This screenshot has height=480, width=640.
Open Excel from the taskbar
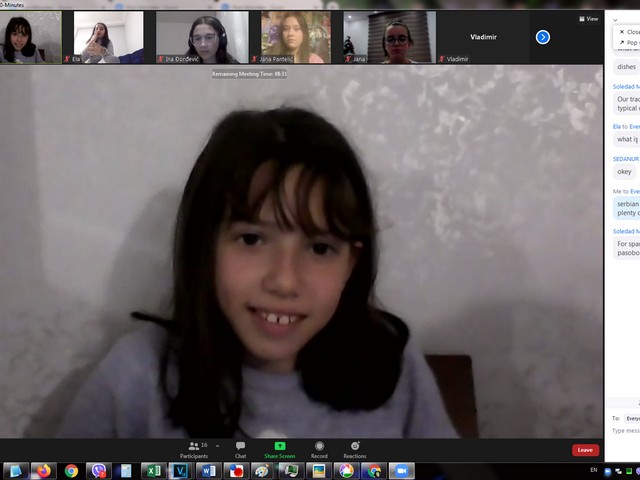[x=154, y=471]
